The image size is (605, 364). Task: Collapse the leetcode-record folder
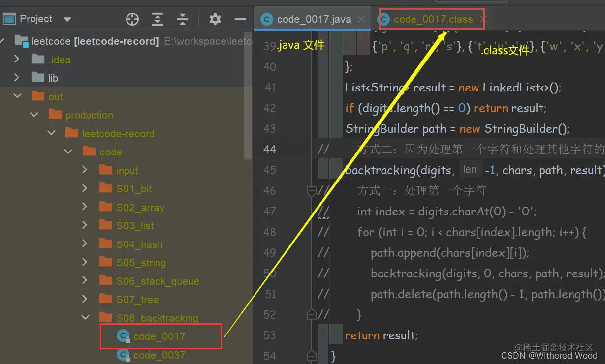point(51,133)
